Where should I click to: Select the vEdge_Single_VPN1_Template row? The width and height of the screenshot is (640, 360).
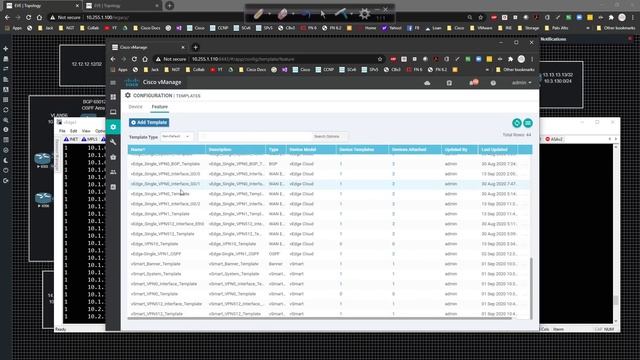click(330, 214)
